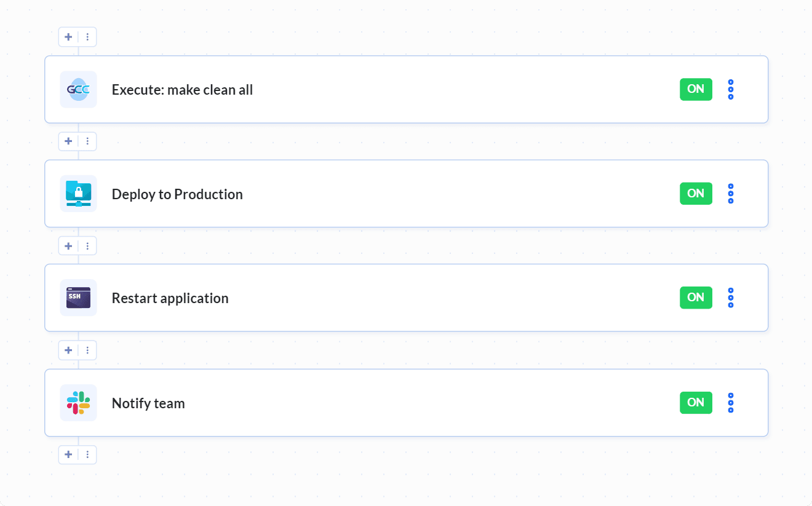812x506 pixels.
Task: Toggle off the Execute: make clean all step
Action: point(696,89)
